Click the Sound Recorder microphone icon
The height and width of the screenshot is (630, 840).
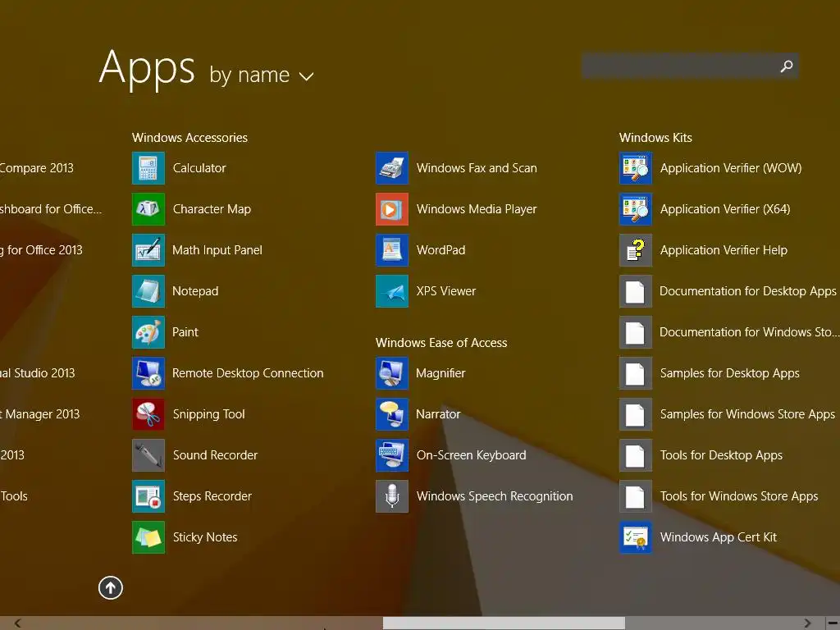coord(148,455)
